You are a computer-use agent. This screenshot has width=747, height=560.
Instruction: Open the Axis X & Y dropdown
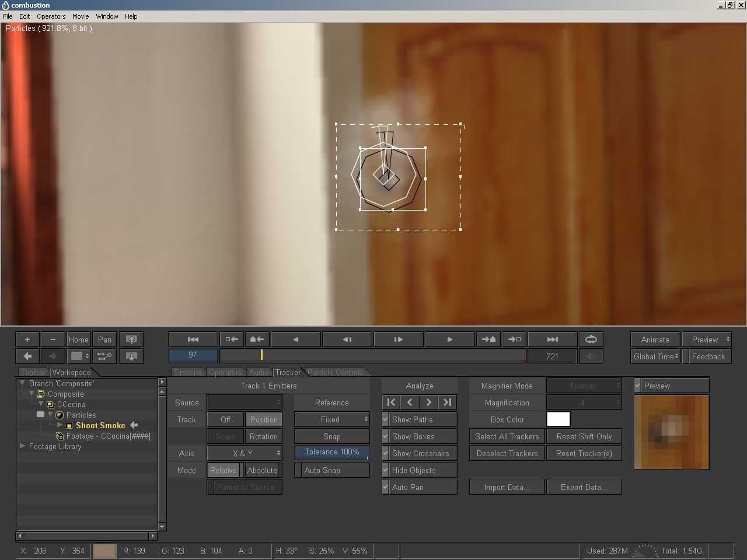tap(245, 453)
